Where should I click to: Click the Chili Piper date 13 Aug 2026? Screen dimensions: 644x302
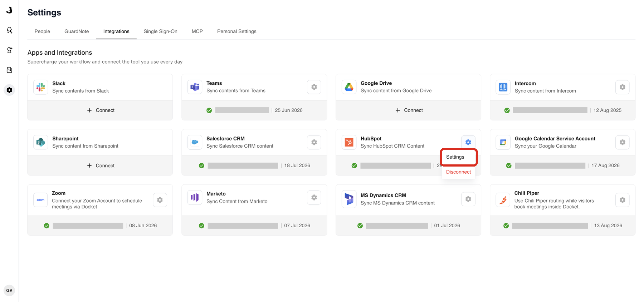(608, 226)
